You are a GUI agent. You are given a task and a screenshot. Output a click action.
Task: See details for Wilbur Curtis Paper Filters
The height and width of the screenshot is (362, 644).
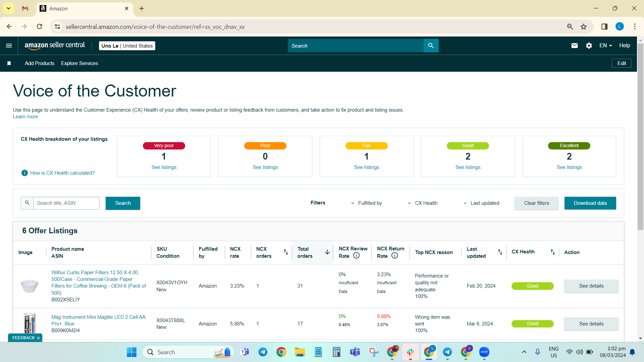click(591, 286)
